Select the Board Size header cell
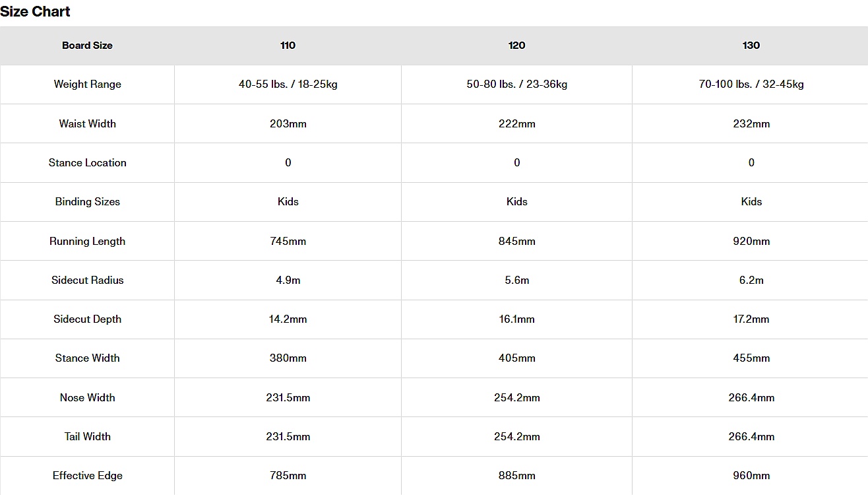Image resolution: width=868 pixels, height=495 pixels. point(87,46)
